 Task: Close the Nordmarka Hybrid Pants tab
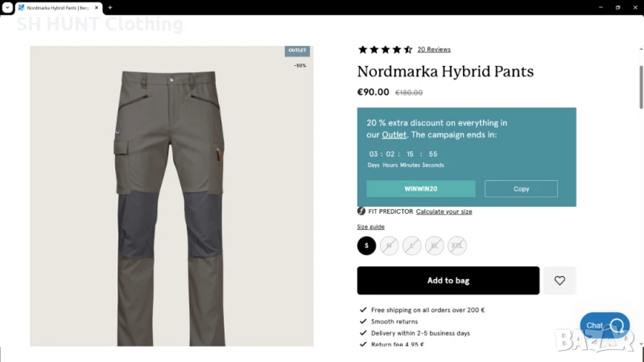96,7
